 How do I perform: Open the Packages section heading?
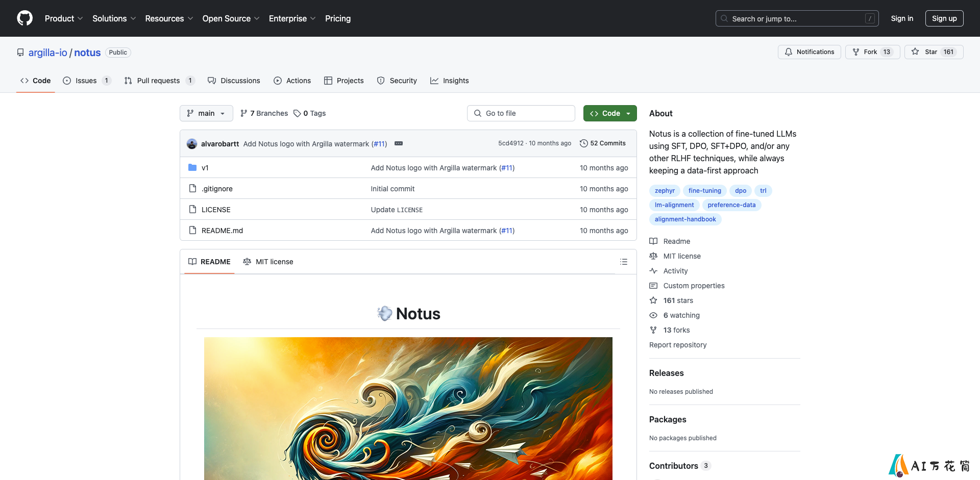(x=668, y=419)
